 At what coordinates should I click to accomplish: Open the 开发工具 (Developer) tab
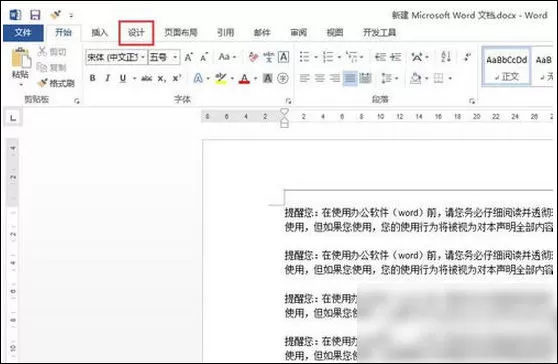[379, 33]
